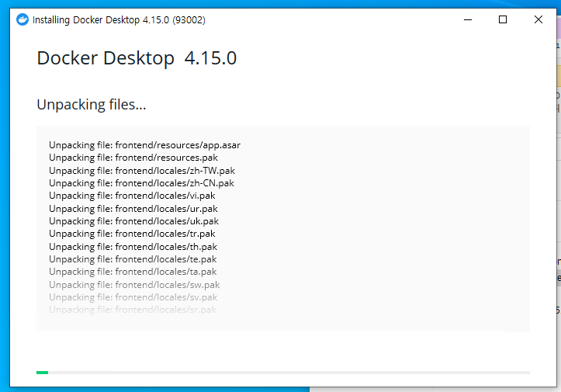561x392 pixels.
Task: Select the frontend/locales/uk.pak log line
Action: pos(133,221)
